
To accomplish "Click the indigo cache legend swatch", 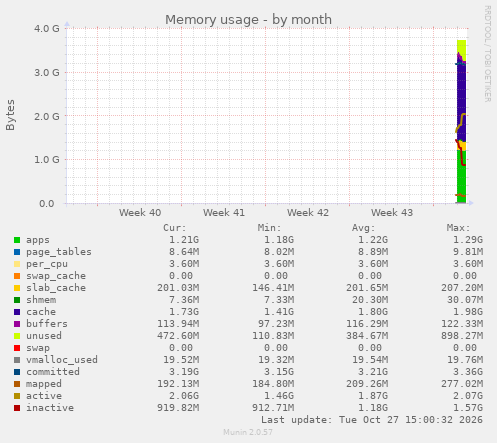I will coord(17,312).
